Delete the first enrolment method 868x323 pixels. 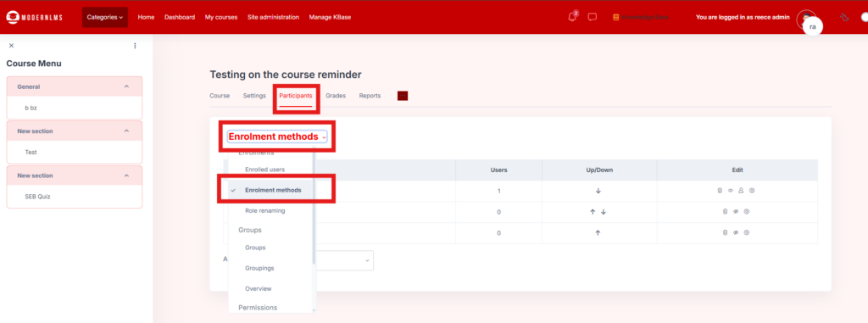coord(720,190)
